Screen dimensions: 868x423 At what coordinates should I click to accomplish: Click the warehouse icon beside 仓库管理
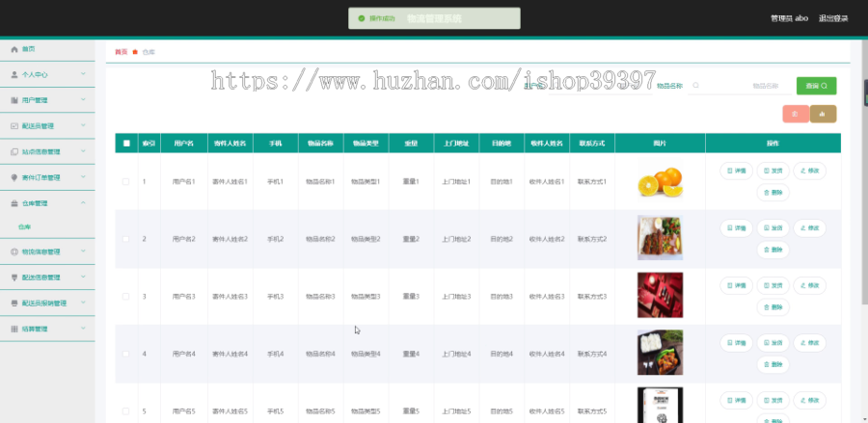[14, 203]
